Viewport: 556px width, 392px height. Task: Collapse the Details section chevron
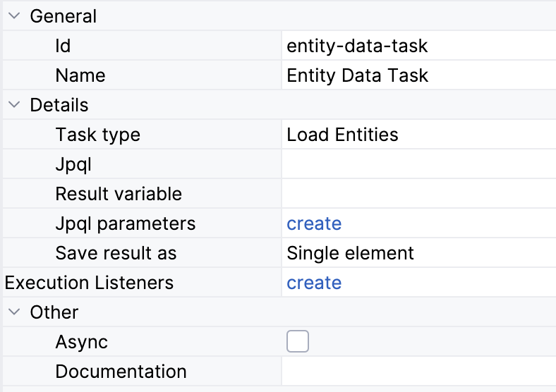[x=14, y=105]
